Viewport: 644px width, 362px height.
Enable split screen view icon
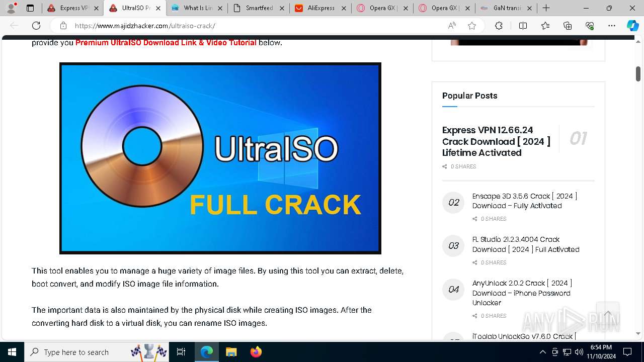click(x=523, y=26)
